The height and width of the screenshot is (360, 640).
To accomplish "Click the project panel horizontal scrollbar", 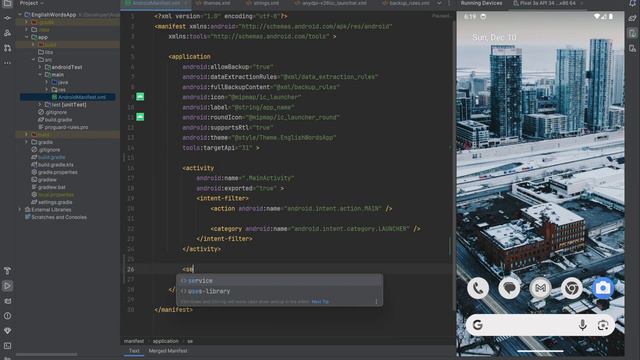I will (46, 355).
